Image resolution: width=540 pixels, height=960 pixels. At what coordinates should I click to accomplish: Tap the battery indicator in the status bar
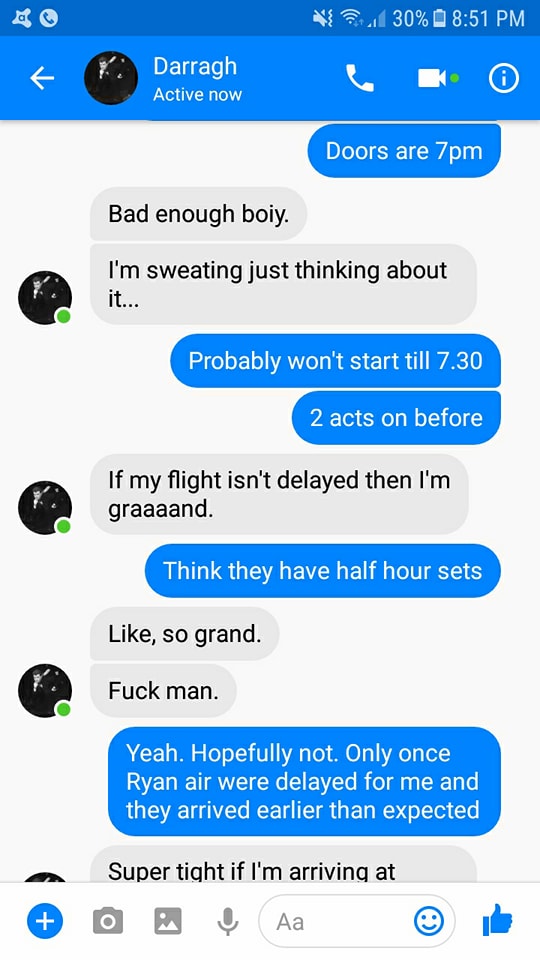pyautogui.click(x=438, y=18)
